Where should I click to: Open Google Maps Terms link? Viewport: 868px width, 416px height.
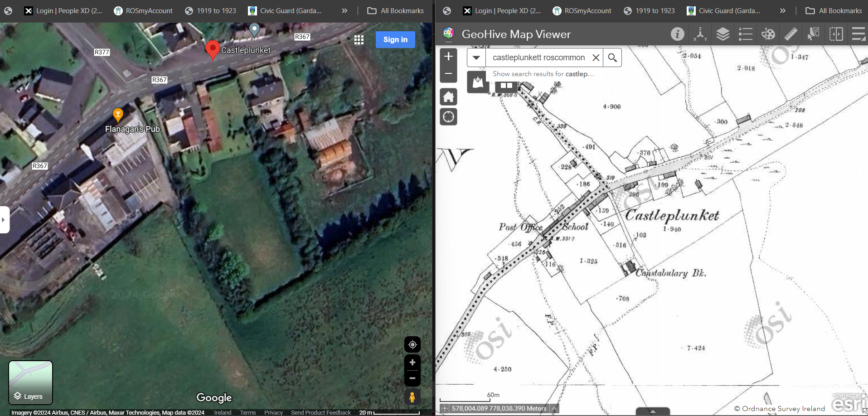point(248,412)
